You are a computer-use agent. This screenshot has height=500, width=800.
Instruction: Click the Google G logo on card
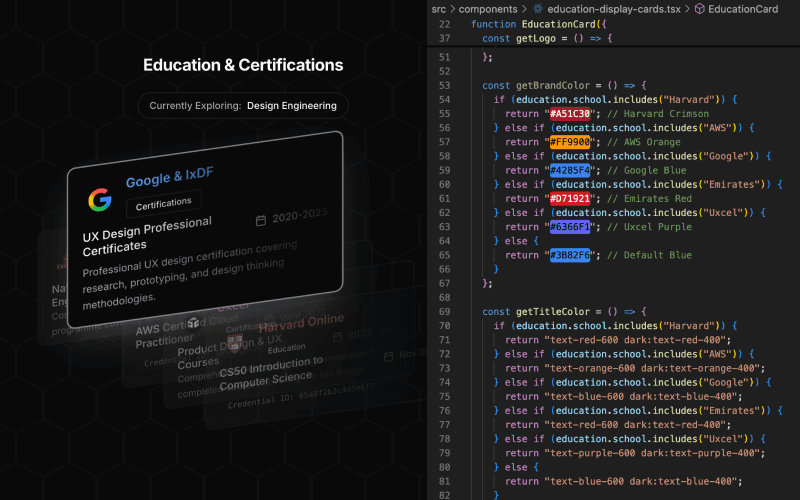click(x=99, y=199)
